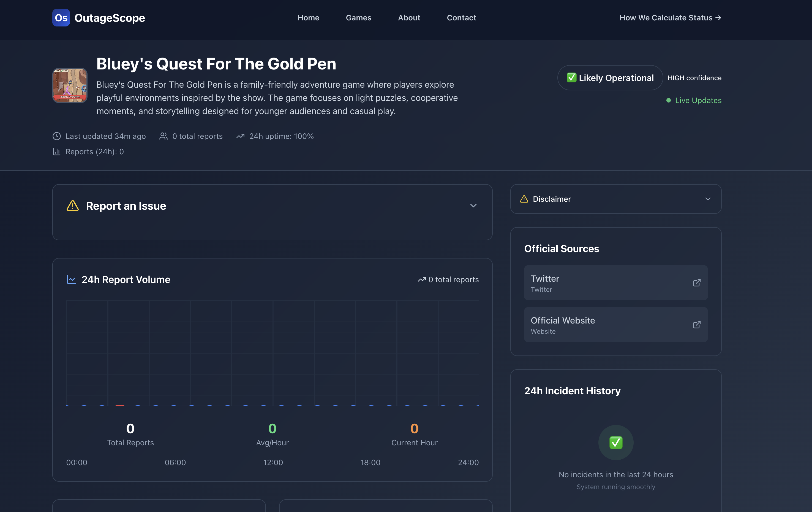Image resolution: width=812 pixels, height=512 pixels.
Task: Click the warning triangle in Report an Issue
Action: 72,206
